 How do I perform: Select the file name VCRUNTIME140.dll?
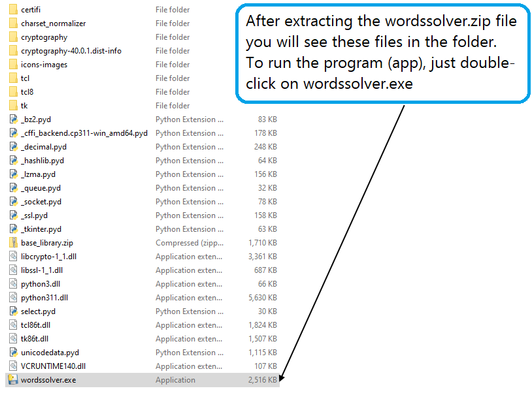click(53, 366)
